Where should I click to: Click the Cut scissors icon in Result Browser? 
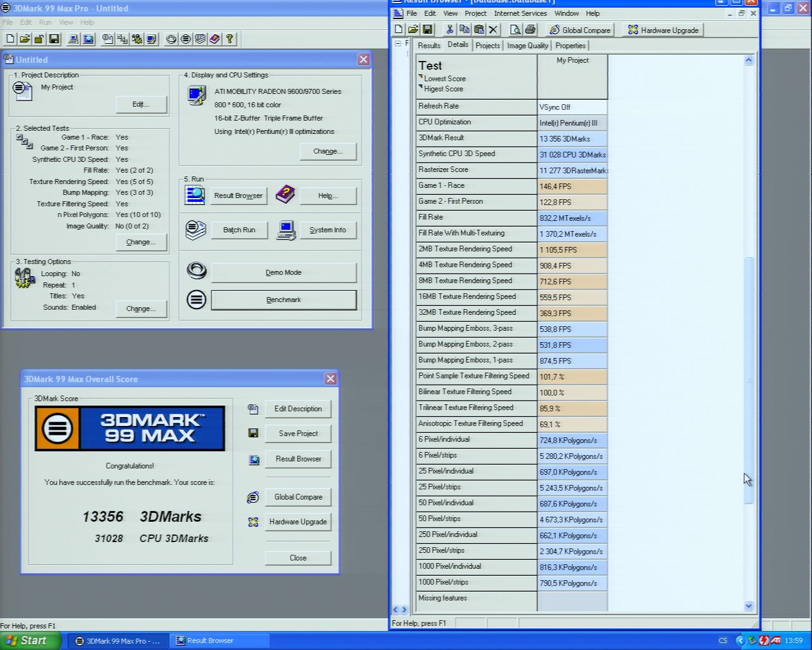[x=450, y=30]
